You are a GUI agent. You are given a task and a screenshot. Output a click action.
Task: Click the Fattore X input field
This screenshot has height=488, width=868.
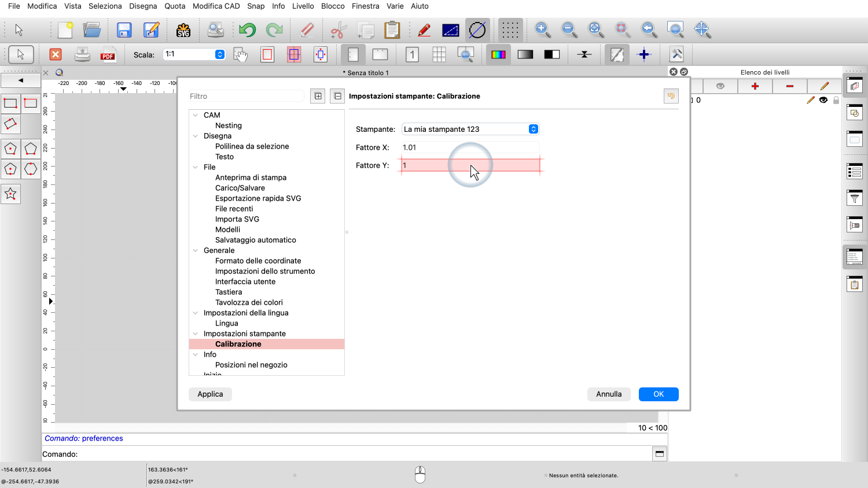coord(470,147)
